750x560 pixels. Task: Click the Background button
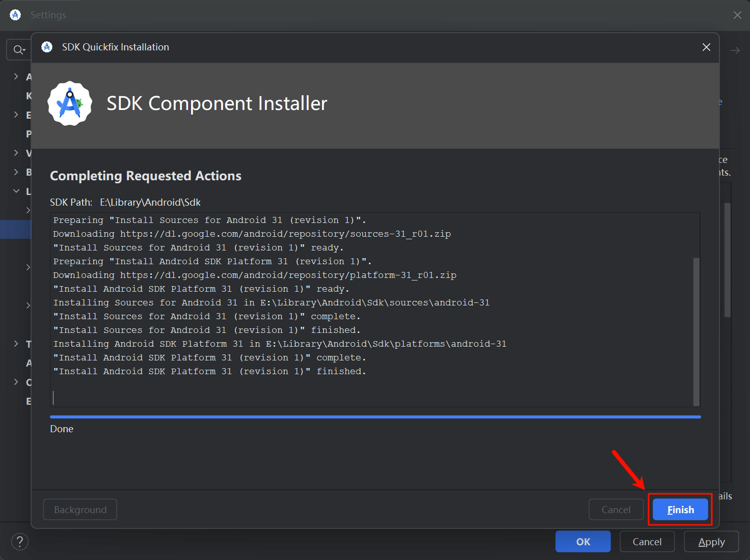tap(80, 510)
